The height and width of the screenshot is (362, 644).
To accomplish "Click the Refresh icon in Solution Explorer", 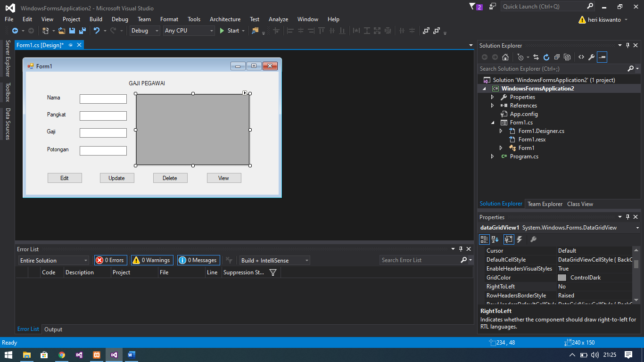I will 546,57.
